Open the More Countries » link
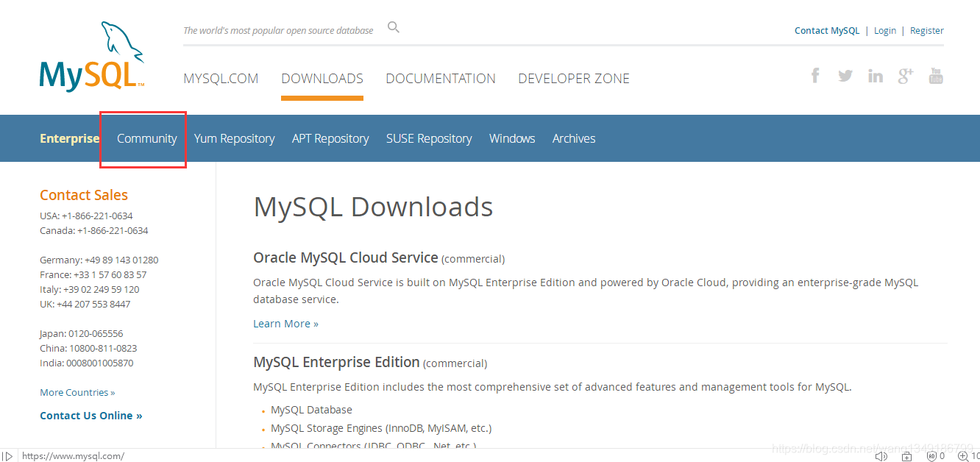The height and width of the screenshot is (462, 980). coord(77,392)
